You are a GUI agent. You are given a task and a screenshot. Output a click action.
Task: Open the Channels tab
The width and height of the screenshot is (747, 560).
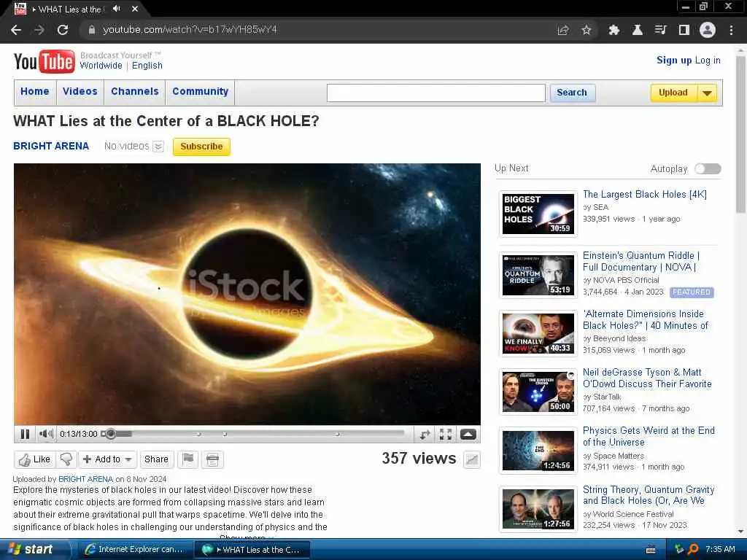(135, 91)
